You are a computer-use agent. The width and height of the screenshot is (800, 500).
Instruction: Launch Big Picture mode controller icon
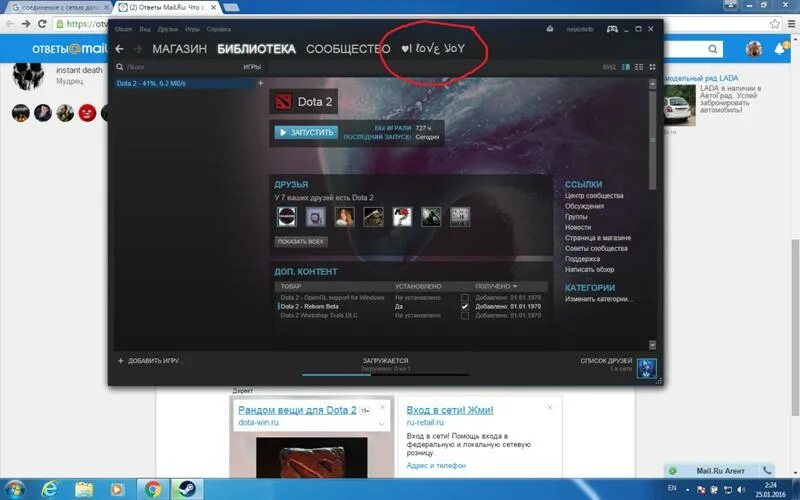[x=612, y=29]
